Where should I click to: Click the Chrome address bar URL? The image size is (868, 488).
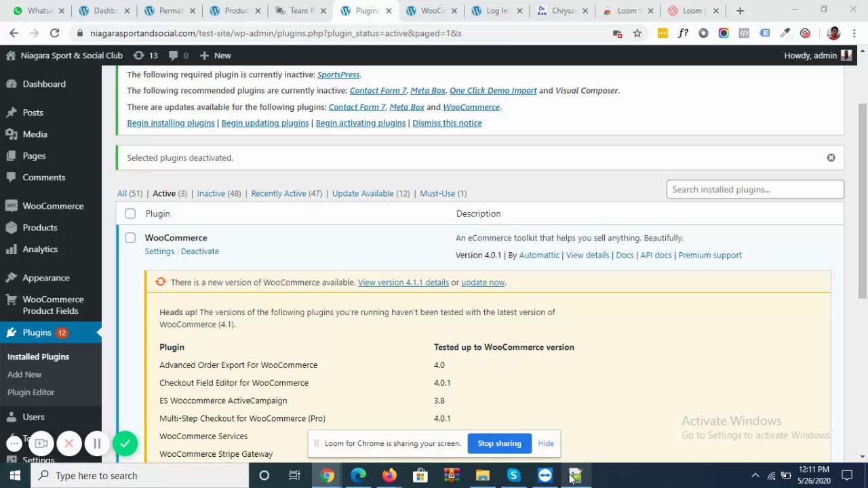point(275,33)
